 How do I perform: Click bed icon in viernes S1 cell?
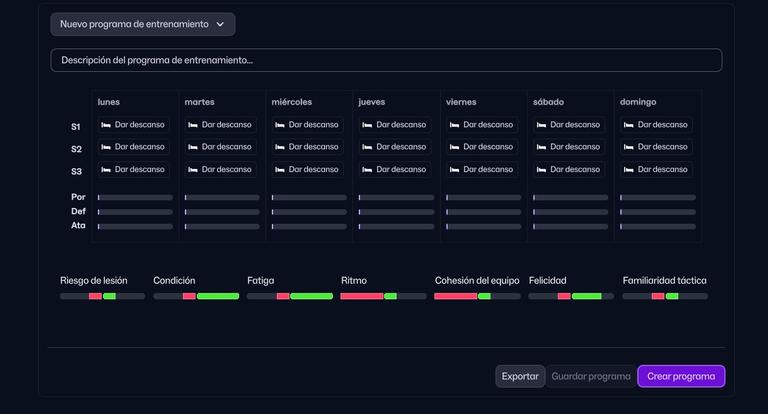tap(454, 125)
